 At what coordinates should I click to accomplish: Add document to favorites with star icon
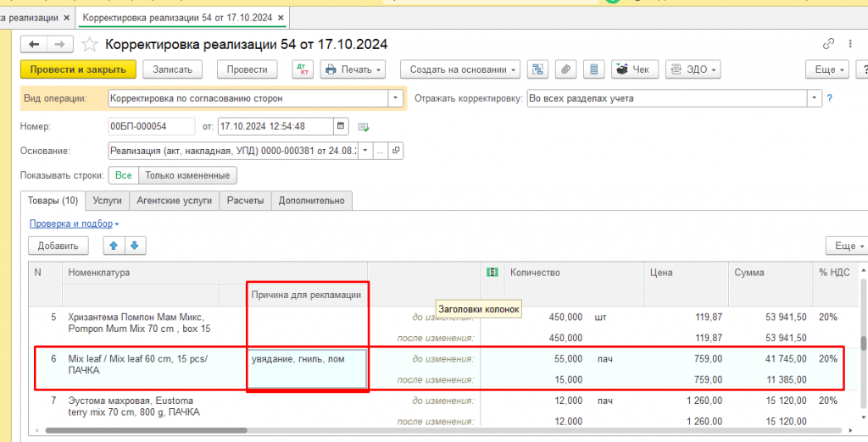click(90, 44)
